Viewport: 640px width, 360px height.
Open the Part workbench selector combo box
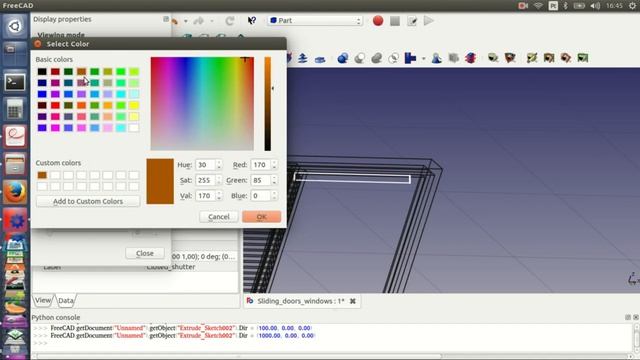click(x=315, y=20)
